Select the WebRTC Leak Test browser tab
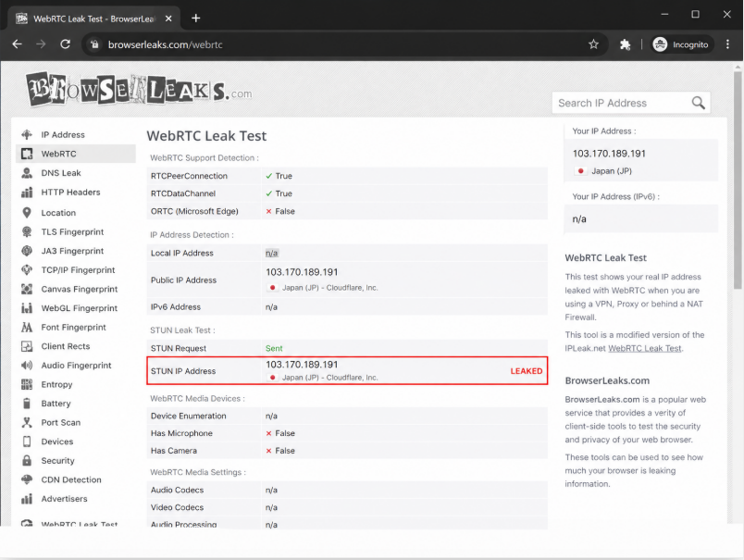Screen dimensions: 744x560 94,19
